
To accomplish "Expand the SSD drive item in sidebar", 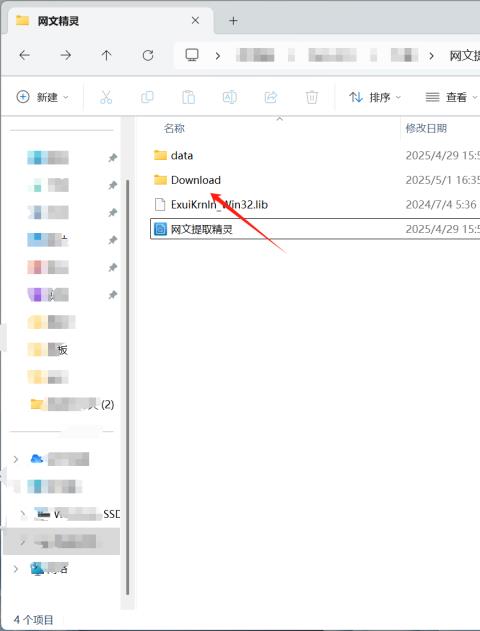I will (x=23, y=514).
